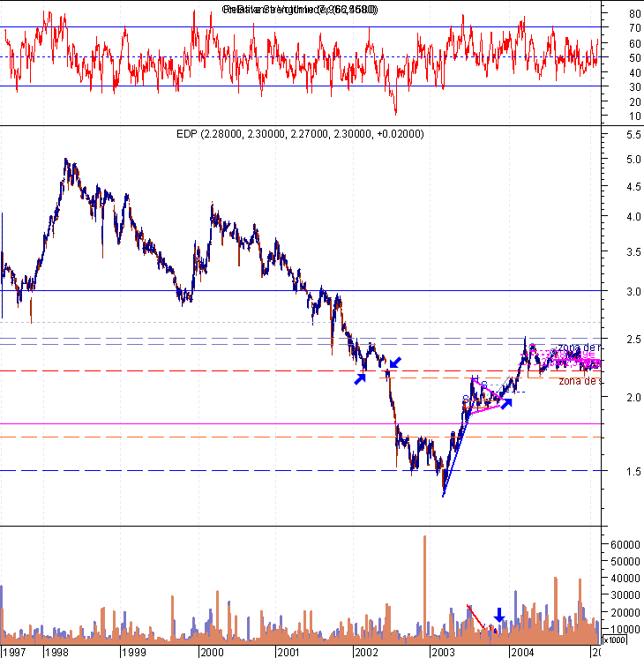Select the 70 level on RSI axis
The image size is (644, 658).
pyautogui.click(x=635, y=28)
